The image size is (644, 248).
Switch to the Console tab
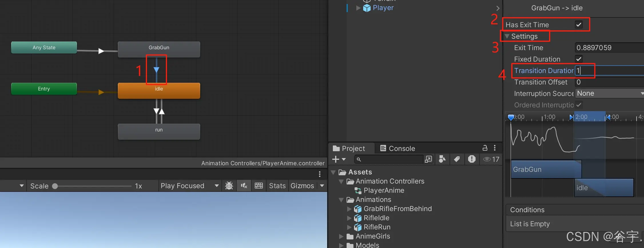[x=397, y=148]
